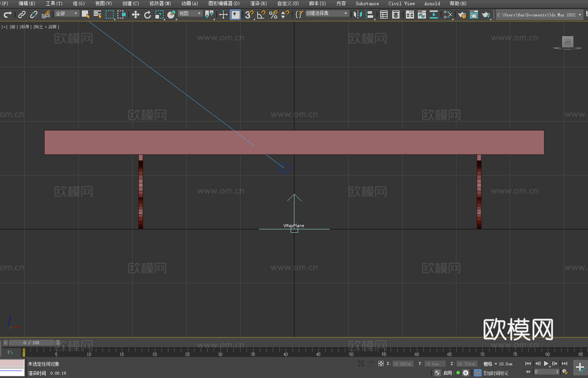588x378 pixels.
Task: Click the pink MAXScript listener swatch
Action: click(x=12, y=363)
